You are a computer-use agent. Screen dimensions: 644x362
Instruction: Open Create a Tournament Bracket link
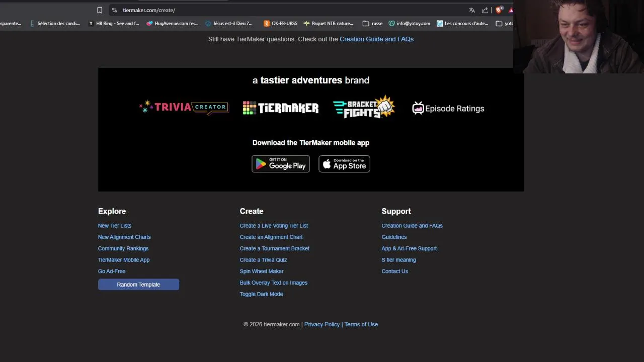tap(275, 248)
